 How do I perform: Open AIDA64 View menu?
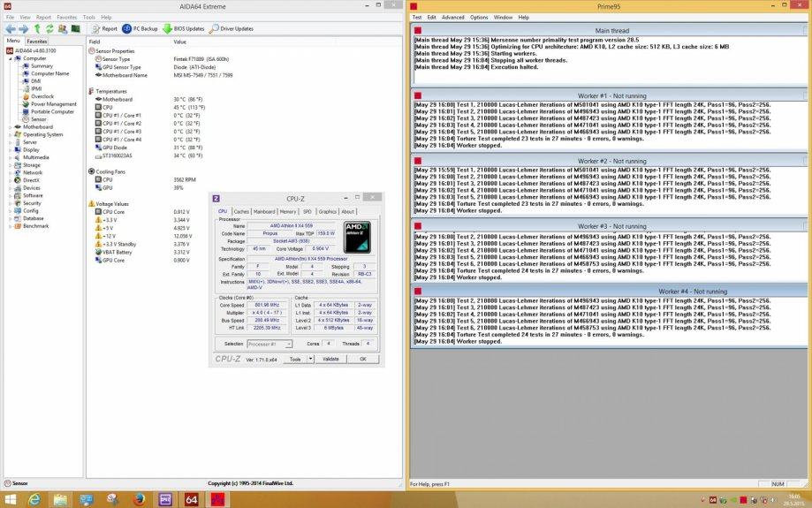pyautogui.click(x=25, y=17)
